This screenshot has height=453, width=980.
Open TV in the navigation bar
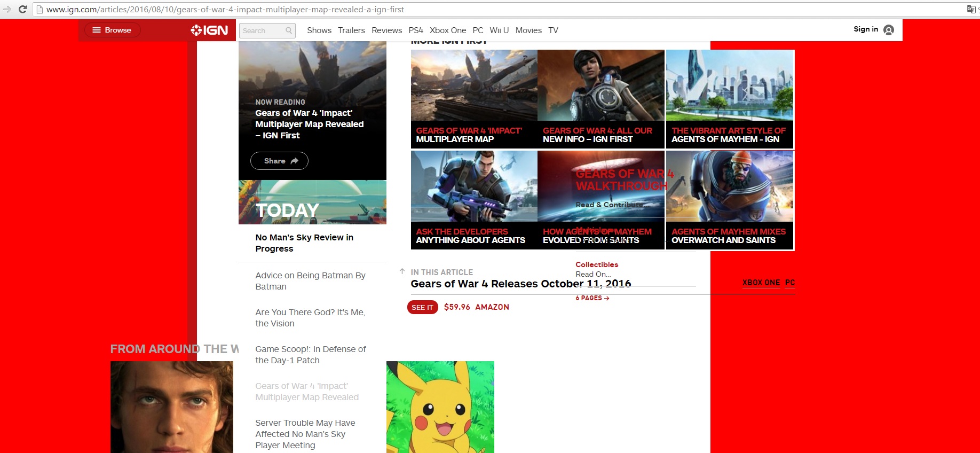point(553,30)
